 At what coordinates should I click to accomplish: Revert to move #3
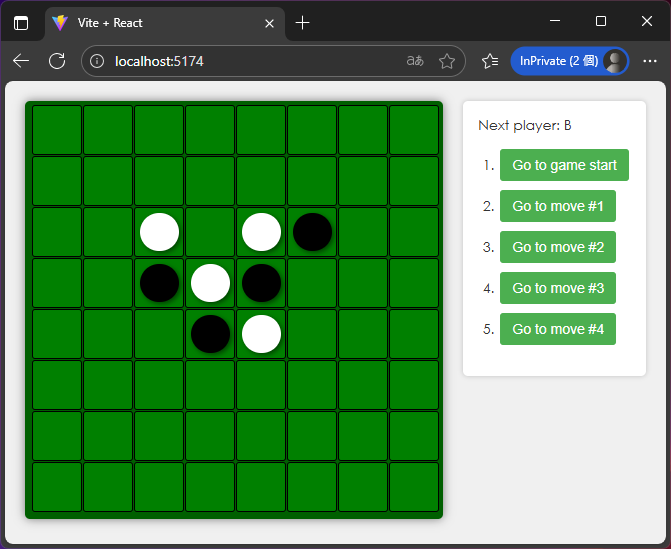(558, 288)
